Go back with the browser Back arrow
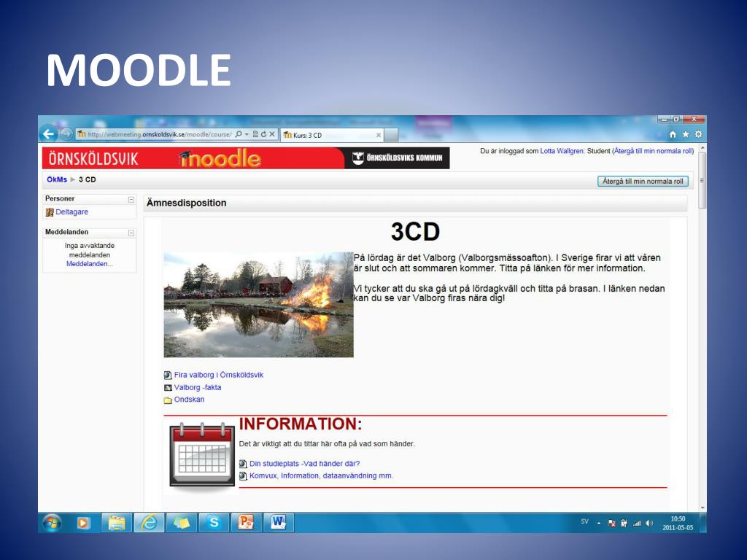The image size is (747, 560). 49,134
